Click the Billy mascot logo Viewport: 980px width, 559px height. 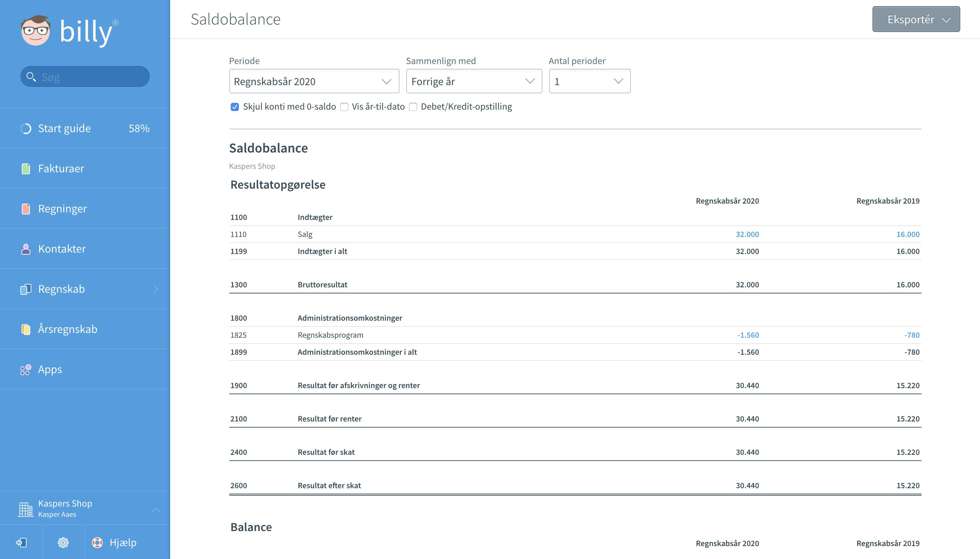pyautogui.click(x=35, y=31)
